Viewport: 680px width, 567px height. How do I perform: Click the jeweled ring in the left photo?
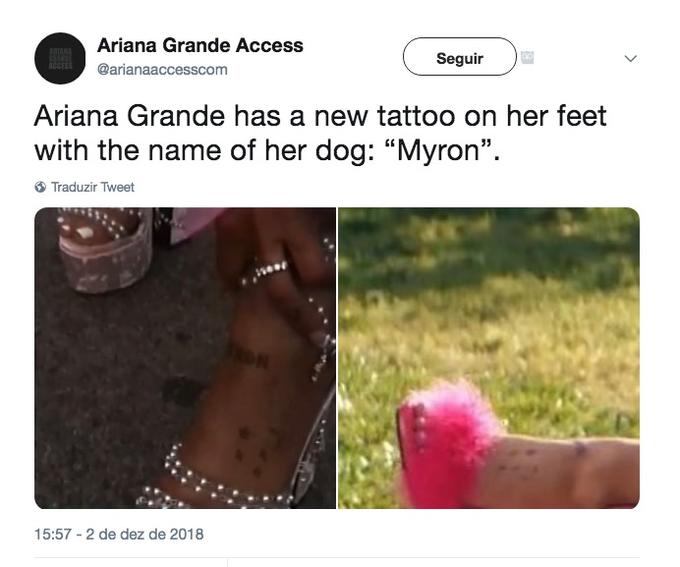pyautogui.click(x=265, y=272)
